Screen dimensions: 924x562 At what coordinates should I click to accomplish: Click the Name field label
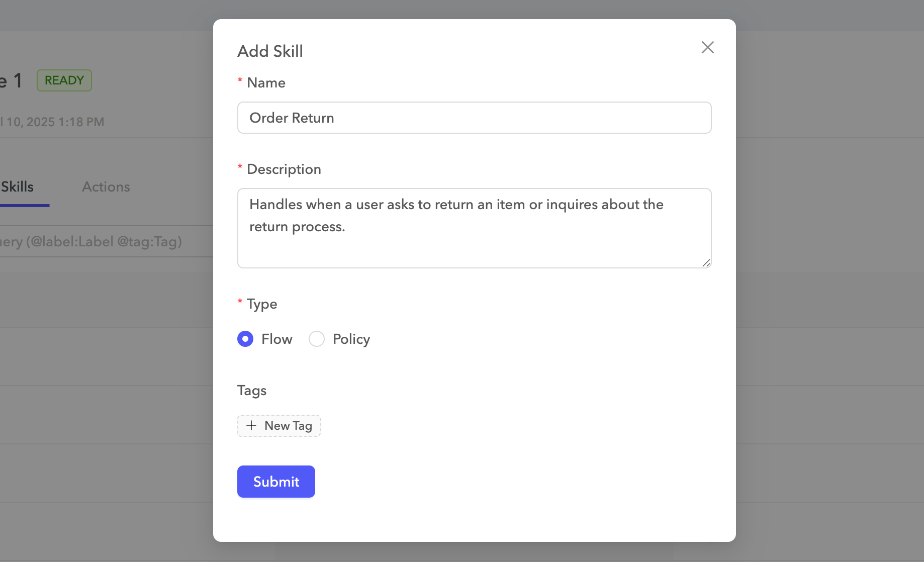[x=266, y=83]
